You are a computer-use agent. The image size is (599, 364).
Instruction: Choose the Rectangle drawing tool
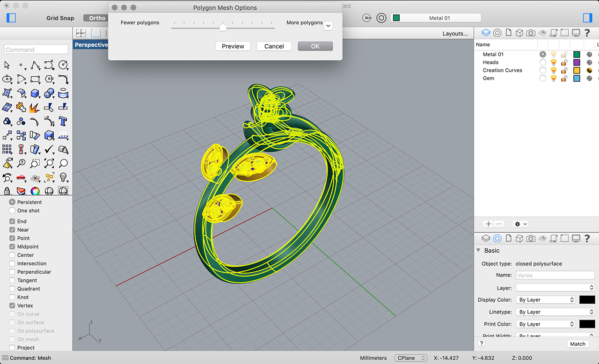pyautogui.click(x=35, y=79)
